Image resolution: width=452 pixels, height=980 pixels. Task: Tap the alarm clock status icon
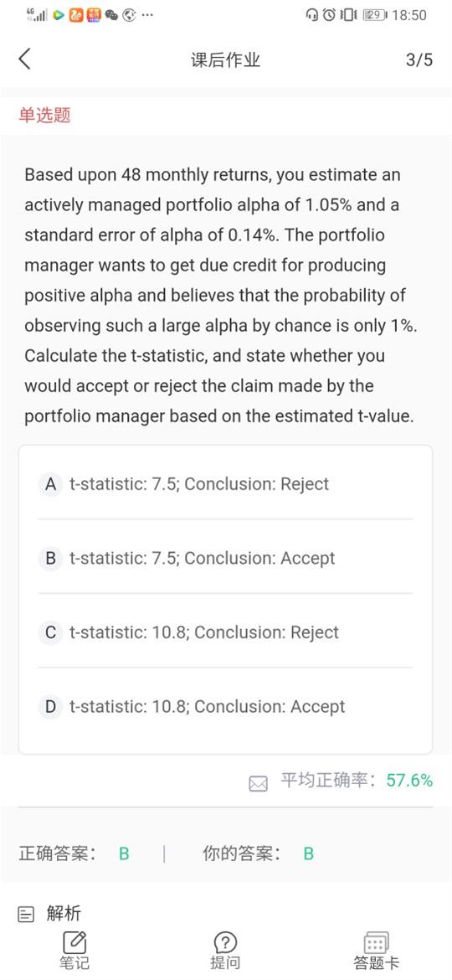[x=329, y=15]
